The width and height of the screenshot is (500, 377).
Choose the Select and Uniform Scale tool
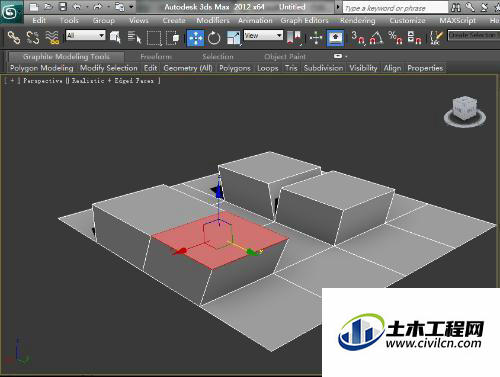[233, 38]
